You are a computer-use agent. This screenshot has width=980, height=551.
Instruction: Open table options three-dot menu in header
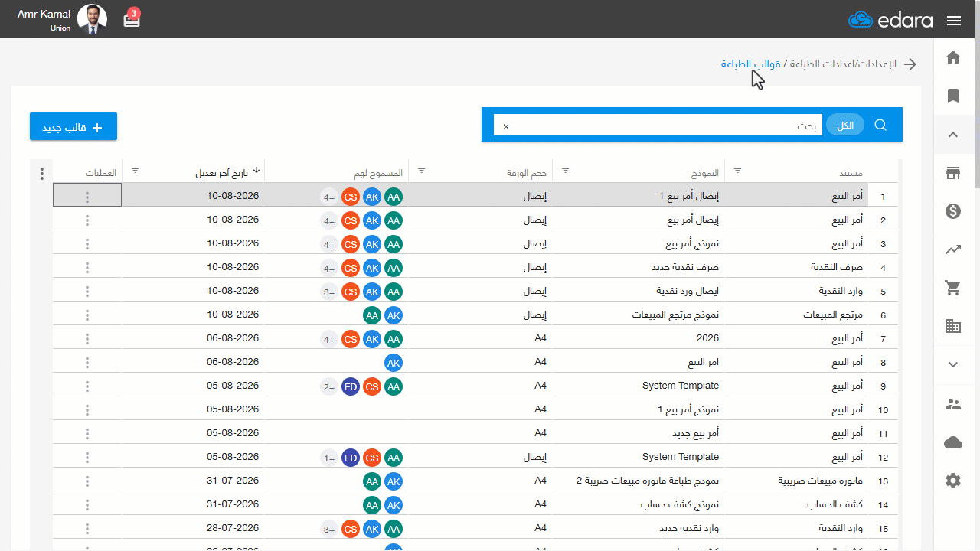point(42,174)
